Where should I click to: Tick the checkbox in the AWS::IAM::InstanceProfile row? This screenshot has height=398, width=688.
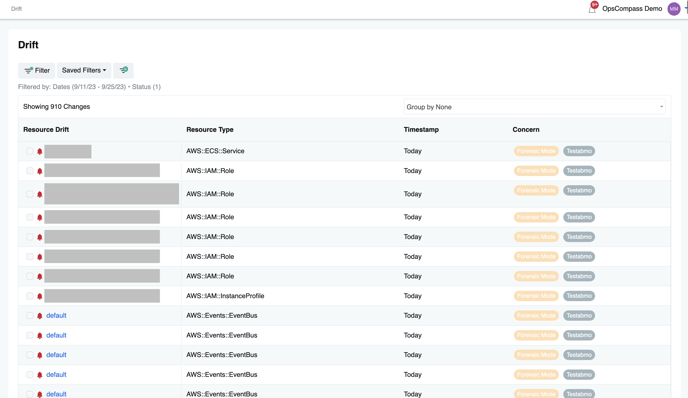(29, 296)
